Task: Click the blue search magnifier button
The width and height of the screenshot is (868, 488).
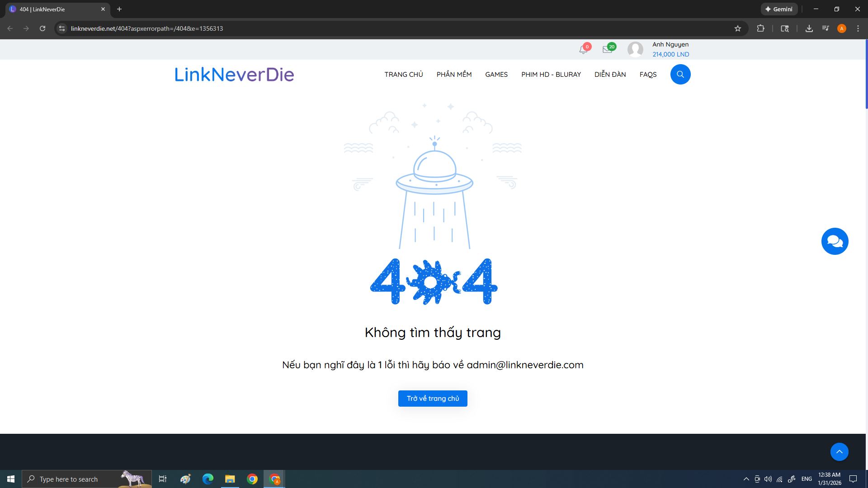Action: [680, 75]
